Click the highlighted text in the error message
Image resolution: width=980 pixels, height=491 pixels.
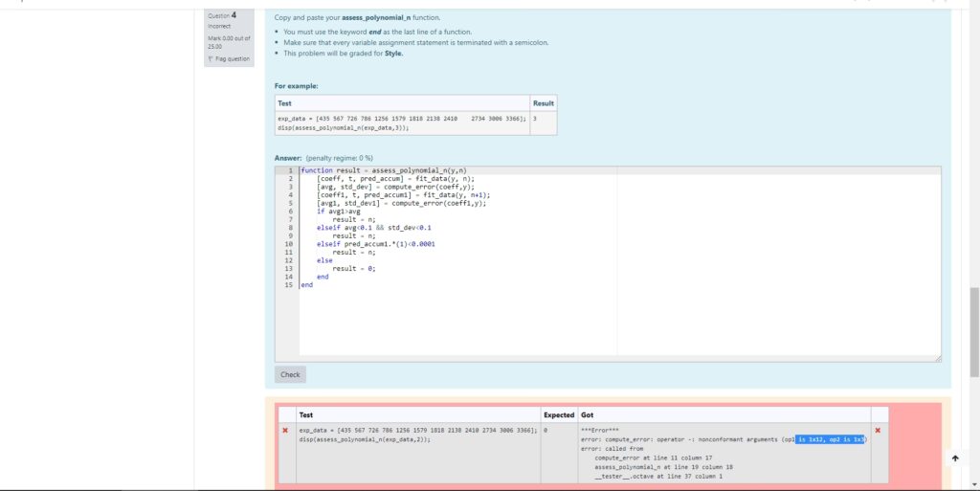tap(830, 439)
